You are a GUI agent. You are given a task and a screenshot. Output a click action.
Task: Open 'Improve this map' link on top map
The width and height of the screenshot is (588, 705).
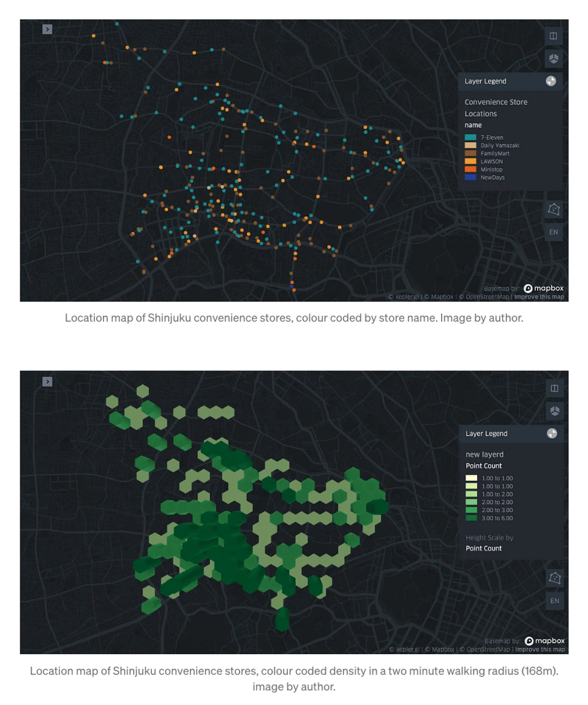click(x=538, y=297)
